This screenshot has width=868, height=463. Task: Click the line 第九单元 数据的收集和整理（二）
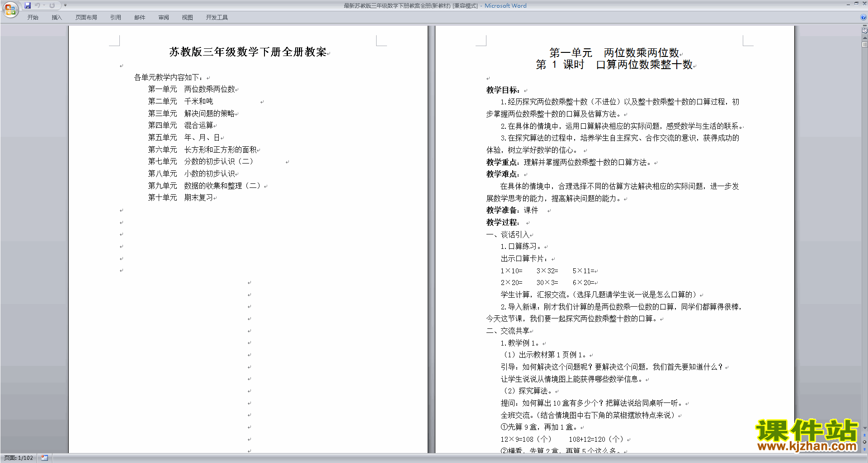(205, 186)
